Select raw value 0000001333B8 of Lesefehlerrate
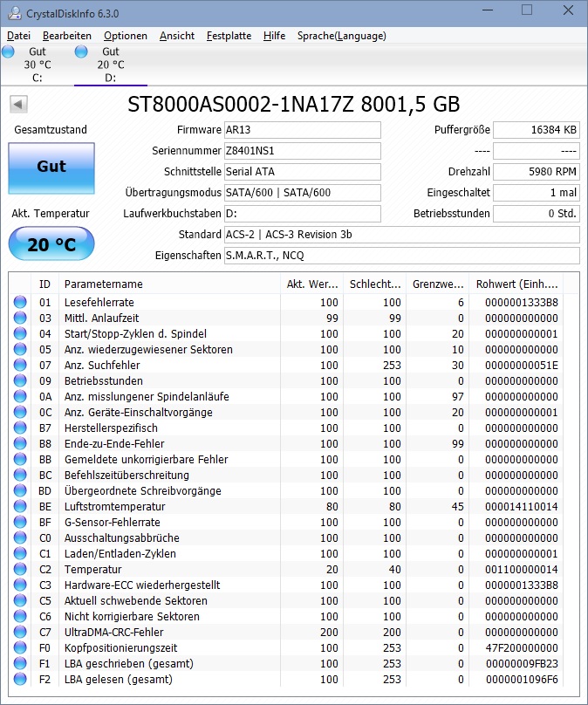The image size is (588, 705). [522, 303]
